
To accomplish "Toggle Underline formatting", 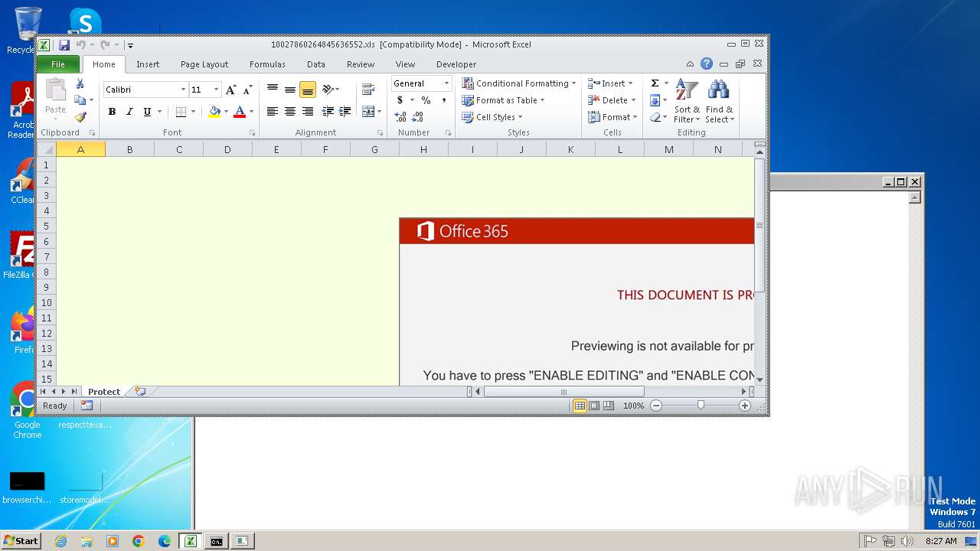I will click(x=147, y=112).
